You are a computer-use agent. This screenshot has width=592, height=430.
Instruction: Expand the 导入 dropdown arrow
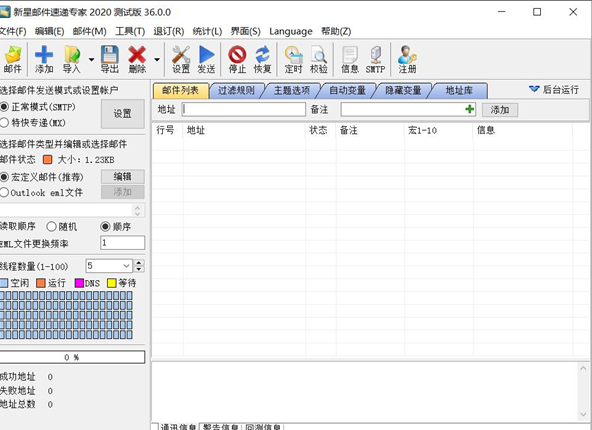click(x=91, y=59)
